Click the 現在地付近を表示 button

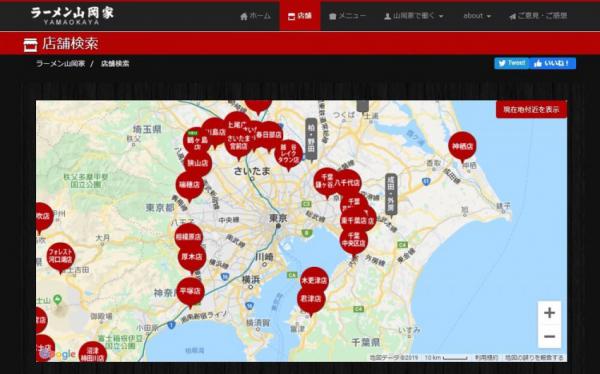click(x=531, y=109)
